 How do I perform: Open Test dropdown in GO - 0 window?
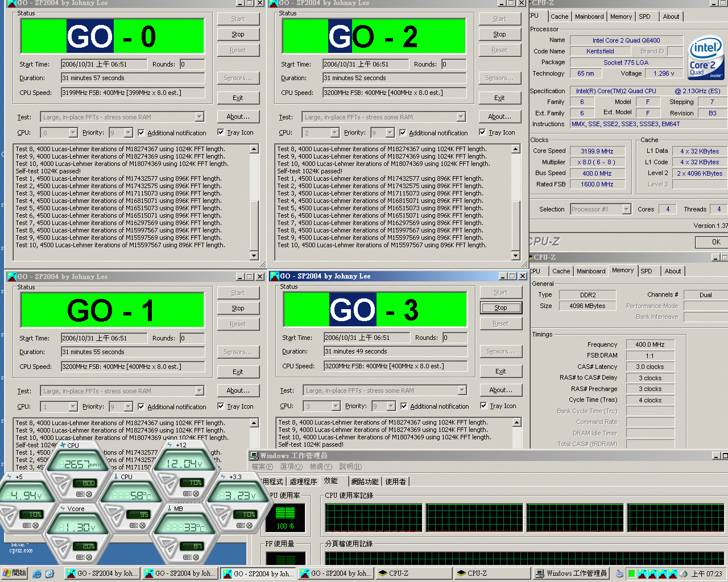(x=199, y=117)
